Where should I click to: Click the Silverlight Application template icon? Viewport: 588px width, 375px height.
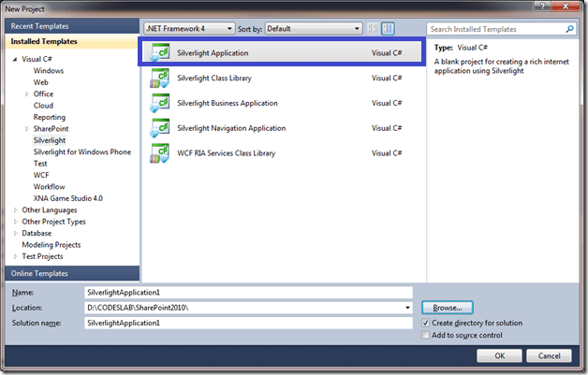point(158,53)
